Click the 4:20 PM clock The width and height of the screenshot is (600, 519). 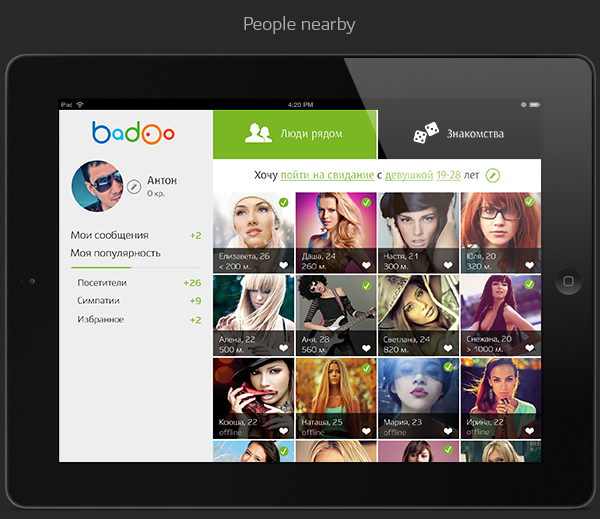pyautogui.click(x=300, y=104)
